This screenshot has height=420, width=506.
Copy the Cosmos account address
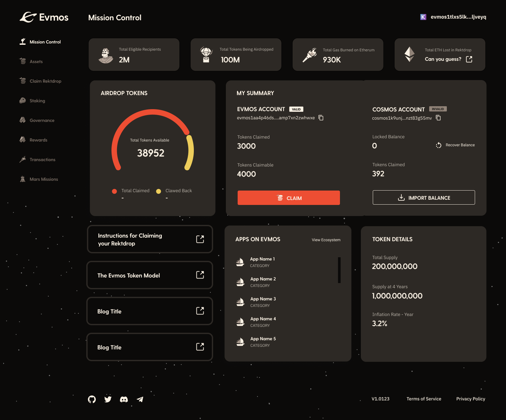(x=438, y=118)
